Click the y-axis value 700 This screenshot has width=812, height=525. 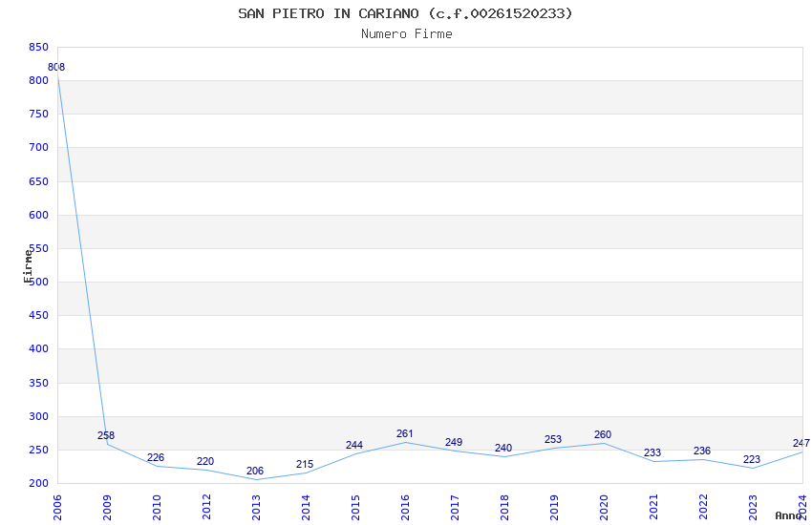[38, 147]
